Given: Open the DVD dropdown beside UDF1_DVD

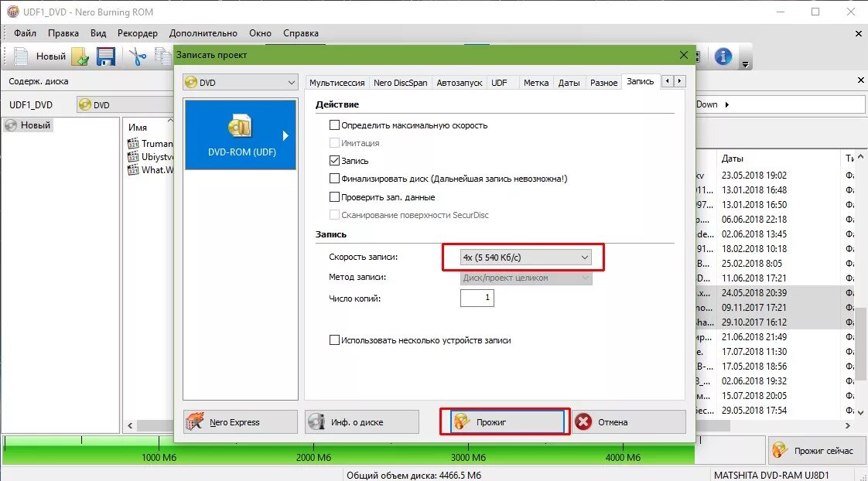Looking at the screenshot, I should [x=126, y=104].
